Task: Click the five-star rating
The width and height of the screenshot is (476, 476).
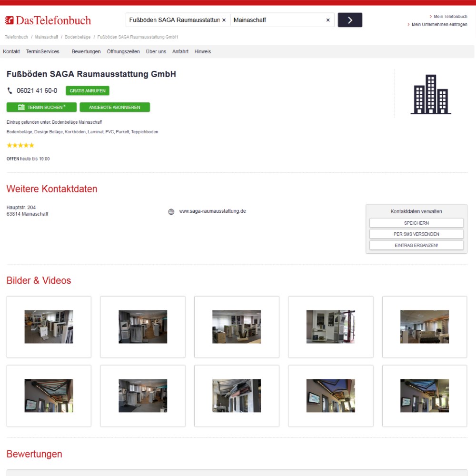Action: (20, 145)
